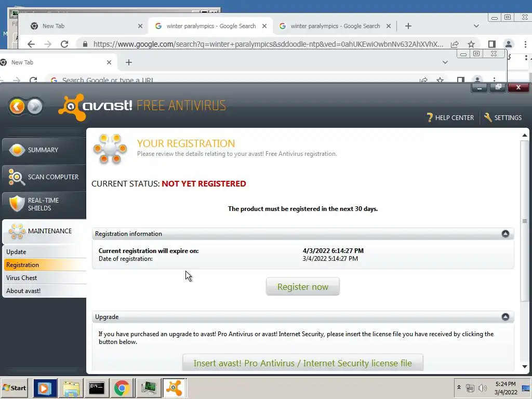Open profile icon in back Chrome window
The width and height of the screenshot is (532, 399).
pyautogui.click(x=508, y=44)
